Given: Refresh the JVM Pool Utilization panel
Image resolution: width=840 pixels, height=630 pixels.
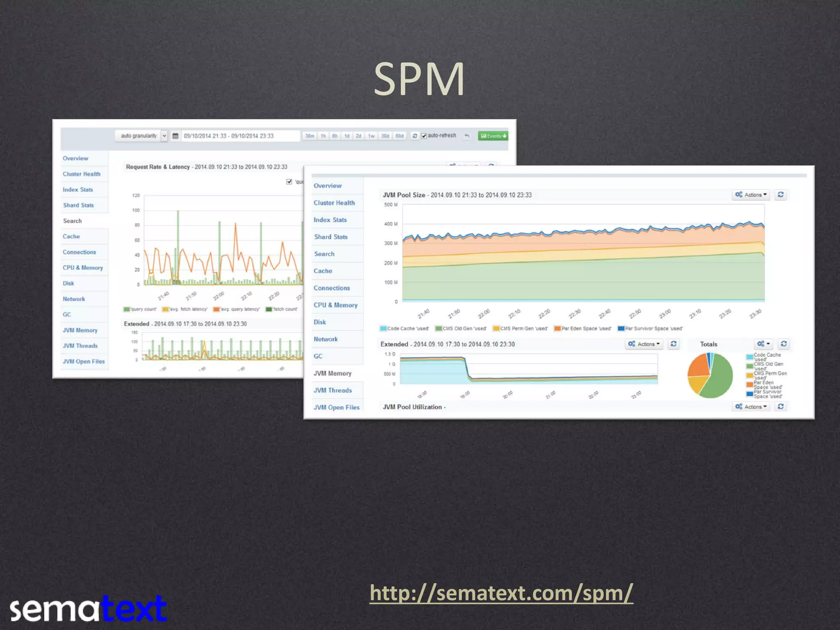Looking at the screenshot, I should point(781,406).
